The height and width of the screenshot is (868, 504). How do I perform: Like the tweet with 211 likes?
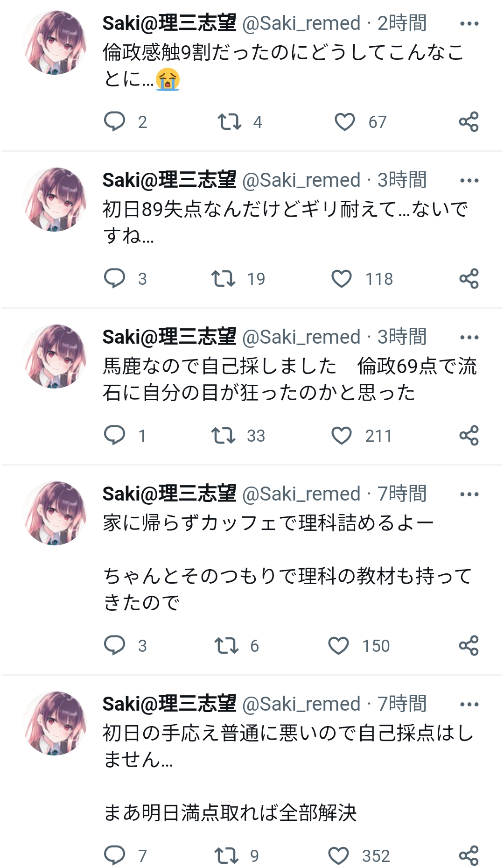point(342,435)
